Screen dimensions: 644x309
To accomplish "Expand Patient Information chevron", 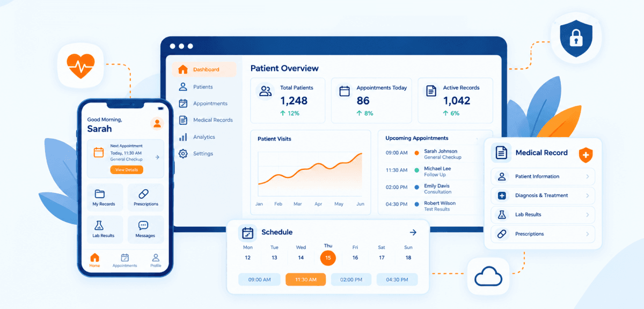I will click(x=588, y=176).
